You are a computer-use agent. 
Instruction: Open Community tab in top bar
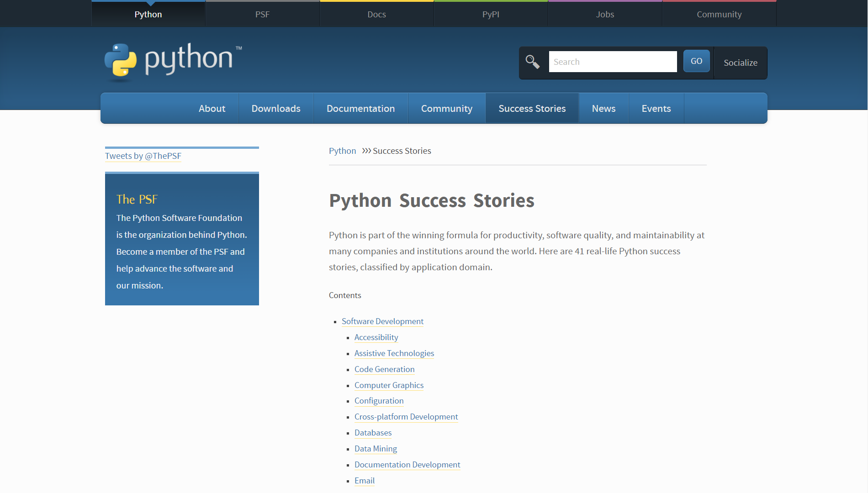click(x=720, y=14)
